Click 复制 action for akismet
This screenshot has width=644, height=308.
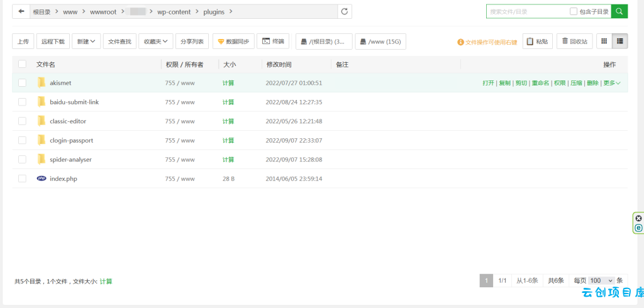[x=505, y=83]
